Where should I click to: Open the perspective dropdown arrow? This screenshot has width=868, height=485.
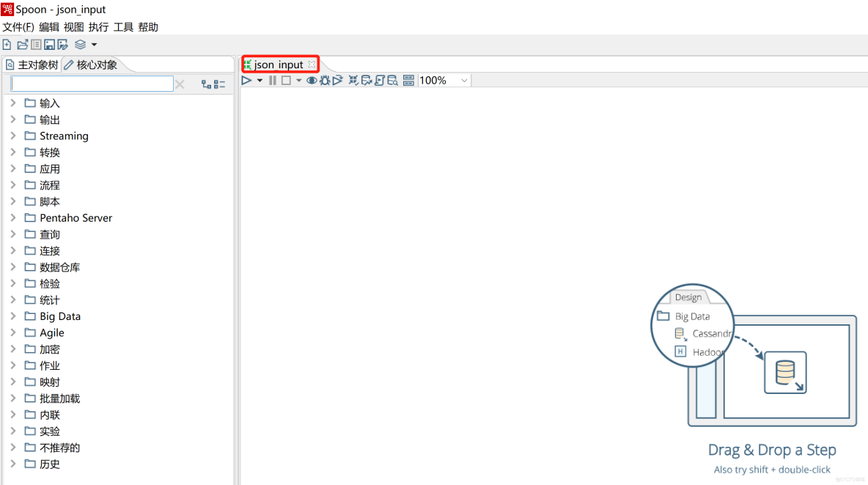[94, 44]
